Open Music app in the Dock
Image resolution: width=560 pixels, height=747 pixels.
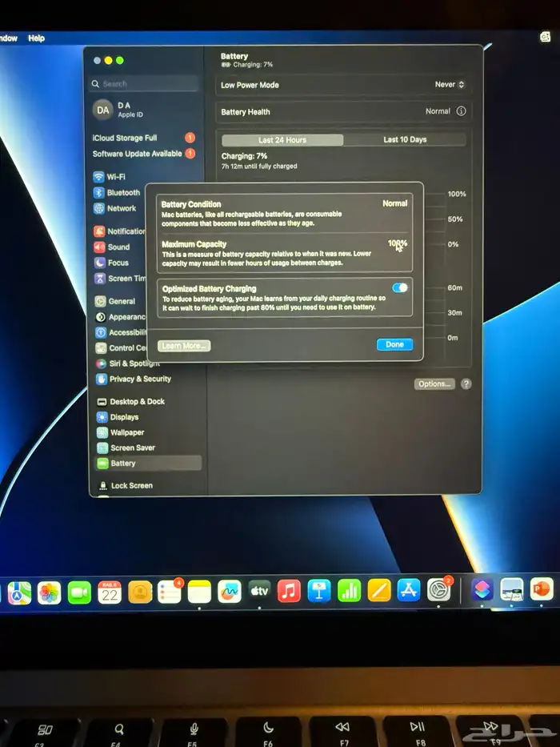click(289, 591)
